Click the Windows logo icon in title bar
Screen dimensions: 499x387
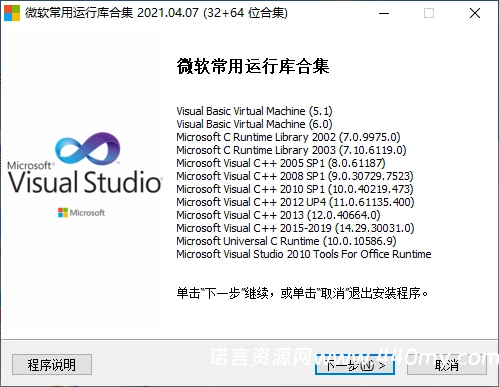12,13
